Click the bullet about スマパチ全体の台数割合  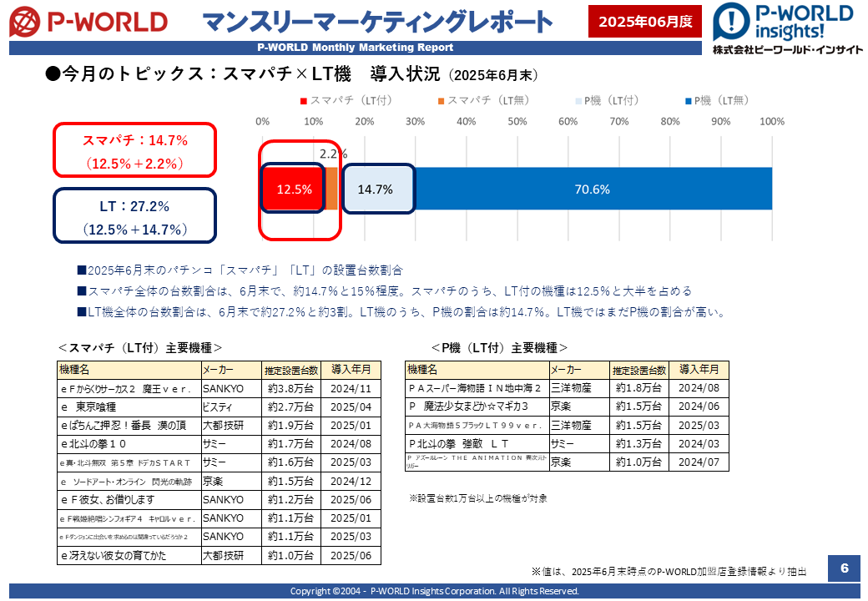tap(385, 291)
